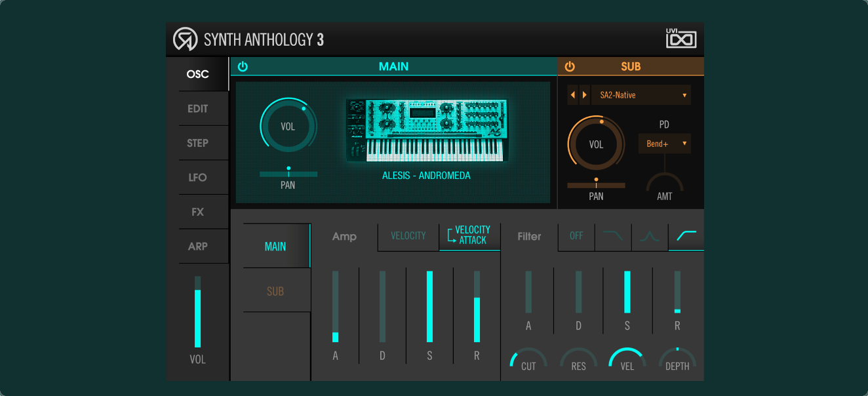The width and height of the screenshot is (868, 396).
Task: Adjust the SUB VOL knob
Action: (596, 144)
